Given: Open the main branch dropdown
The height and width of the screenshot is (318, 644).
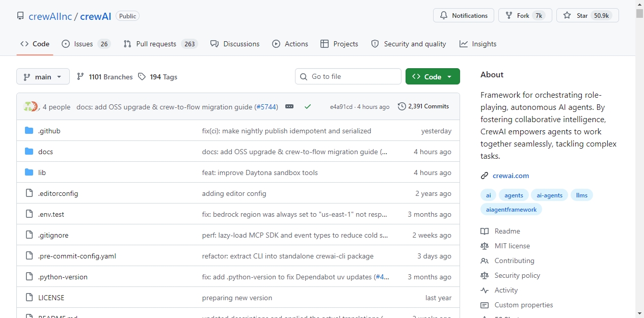Looking at the screenshot, I should pyautogui.click(x=43, y=77).
